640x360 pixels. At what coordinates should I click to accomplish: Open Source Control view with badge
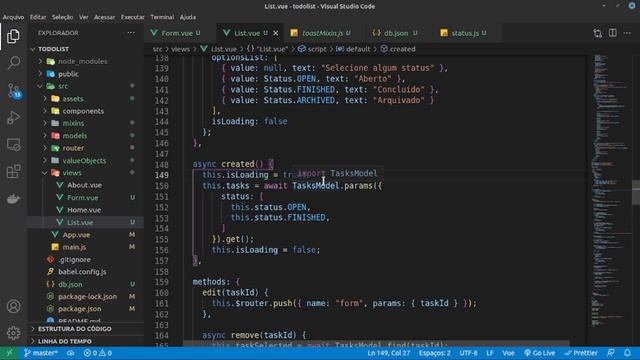[13, 91]
